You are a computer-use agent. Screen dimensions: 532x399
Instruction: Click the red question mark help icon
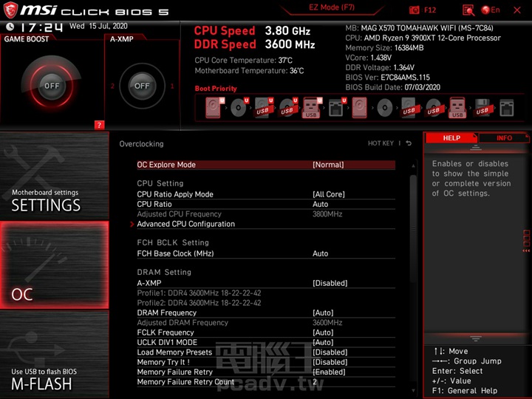click(99, 125)
